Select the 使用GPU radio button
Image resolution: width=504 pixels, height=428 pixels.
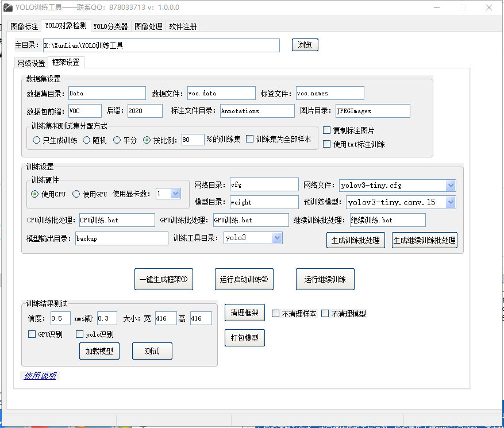coord(76,194)
